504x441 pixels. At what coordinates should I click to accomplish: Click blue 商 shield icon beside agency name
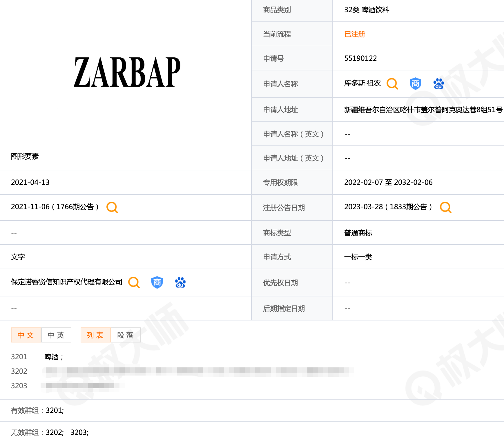click(157, 282)
